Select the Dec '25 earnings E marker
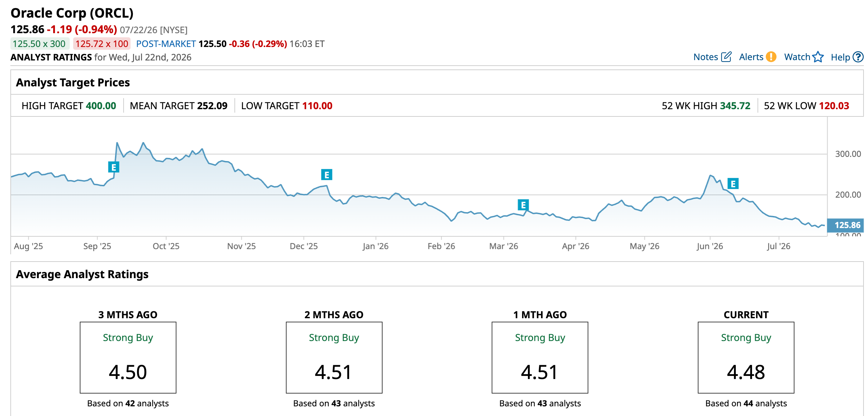This screenshot has width=868, height=416. 327,175
